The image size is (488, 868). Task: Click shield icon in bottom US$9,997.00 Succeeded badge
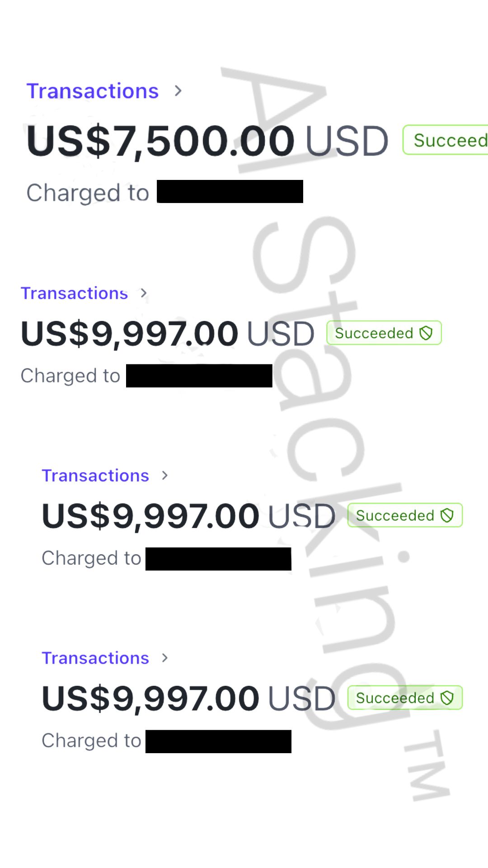[x=447, y=698]
